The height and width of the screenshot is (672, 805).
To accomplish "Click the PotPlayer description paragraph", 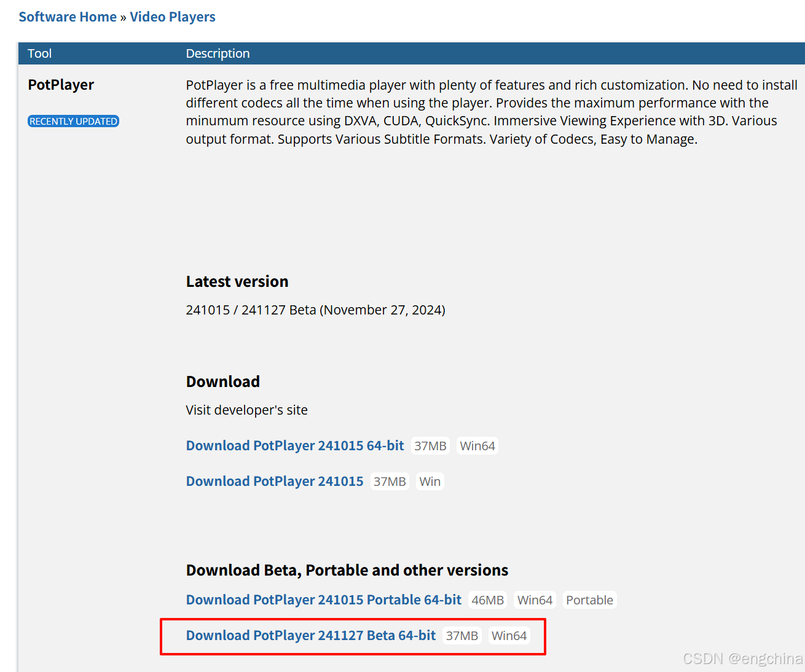I will (x=492, y=112).
